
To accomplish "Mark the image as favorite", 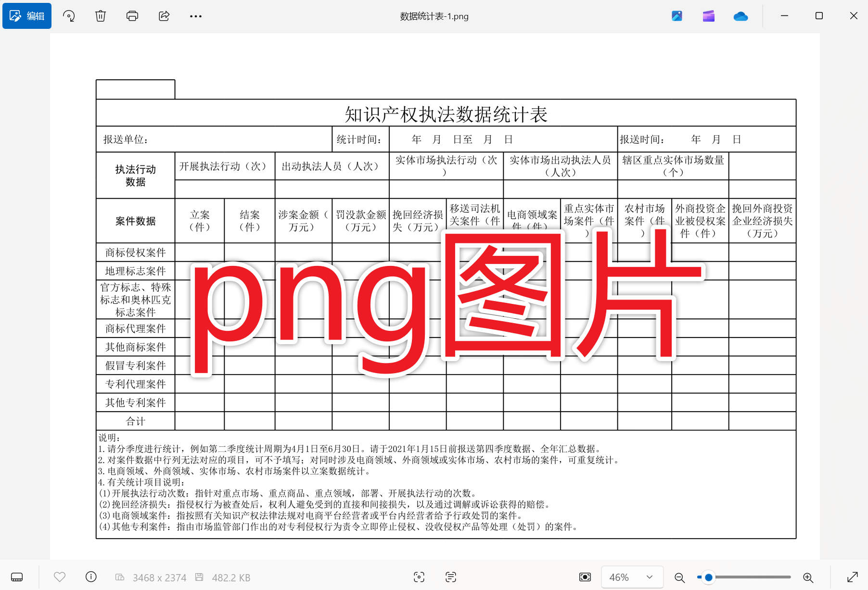I will point(60,577).
